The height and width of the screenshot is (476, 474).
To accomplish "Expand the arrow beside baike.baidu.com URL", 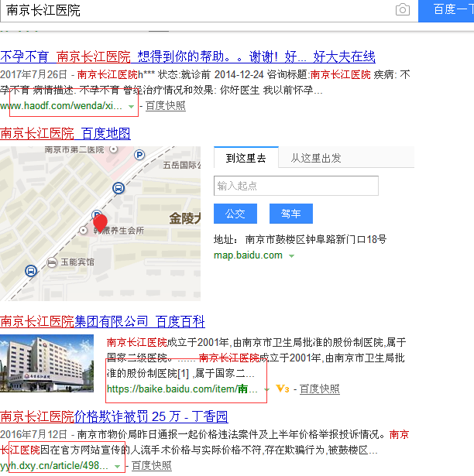I will [x=266, y=389].
